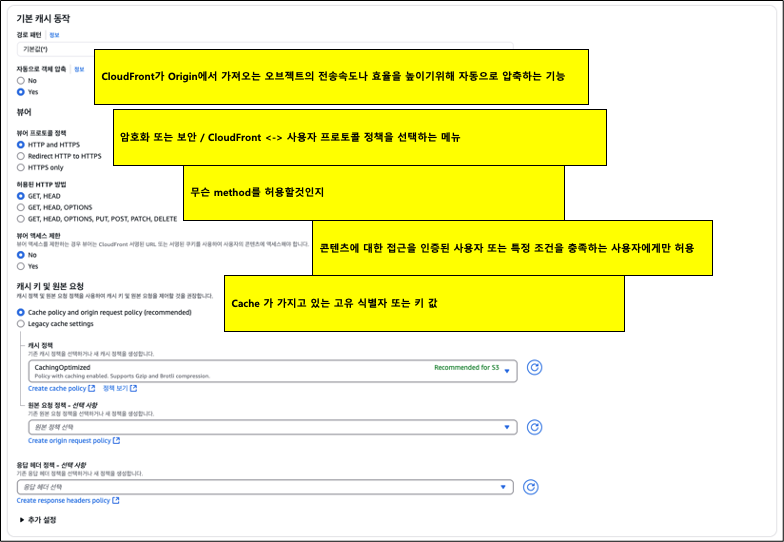
Task: Open the 정책 보기 link
Action: pos(120,388)
